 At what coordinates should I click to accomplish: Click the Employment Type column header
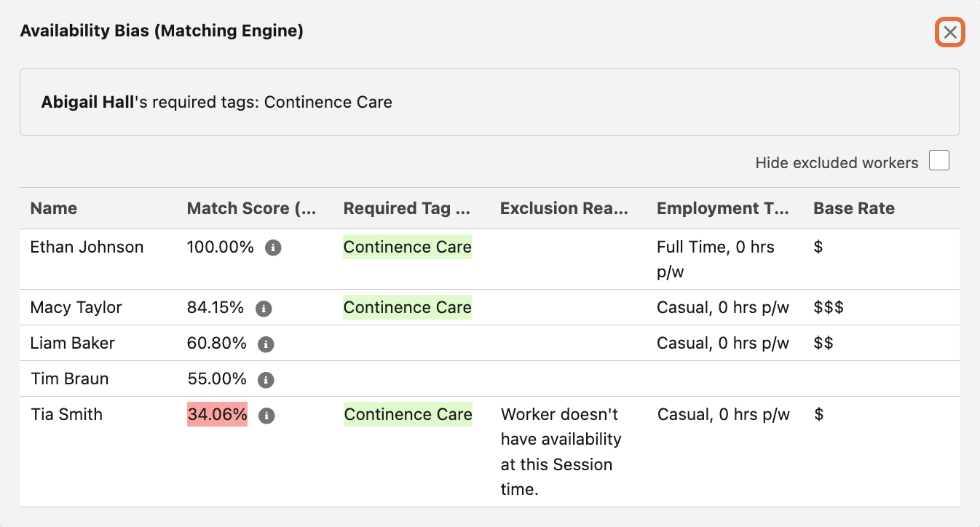tap(722, 208)
